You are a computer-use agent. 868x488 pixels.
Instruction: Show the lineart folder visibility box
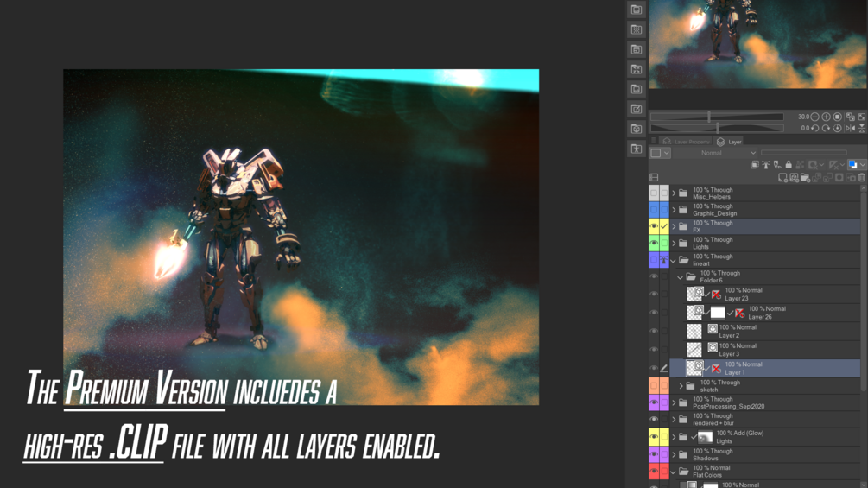pos(654,259)
